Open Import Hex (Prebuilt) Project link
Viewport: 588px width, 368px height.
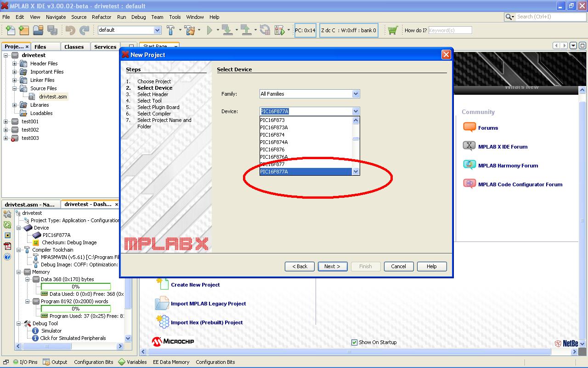(x=207, y=322)
